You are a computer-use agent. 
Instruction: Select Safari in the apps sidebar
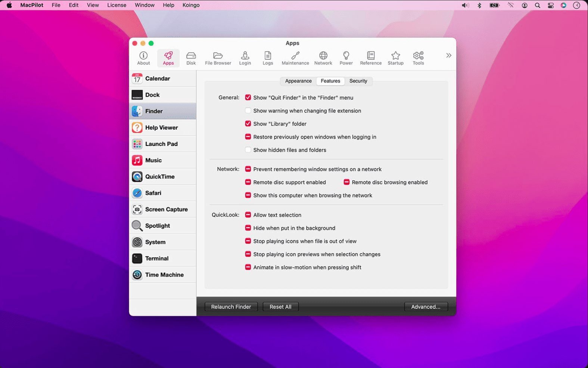click(163, 193)
